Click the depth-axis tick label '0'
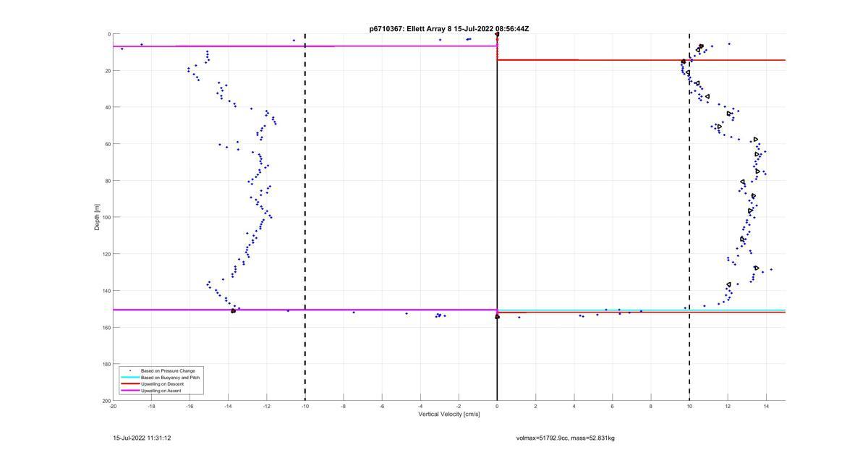Screen dimensions: 868x450 (x=109, y=34)
